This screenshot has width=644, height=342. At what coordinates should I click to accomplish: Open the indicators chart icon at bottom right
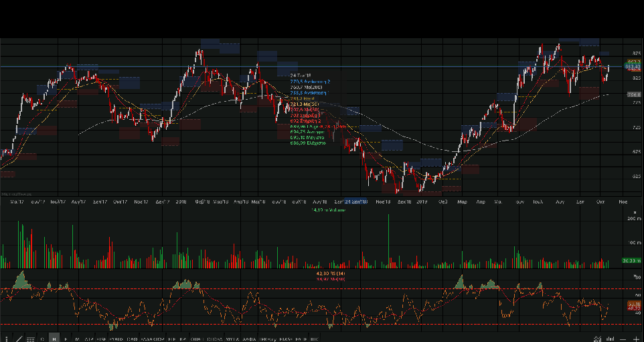coord(596,339)
